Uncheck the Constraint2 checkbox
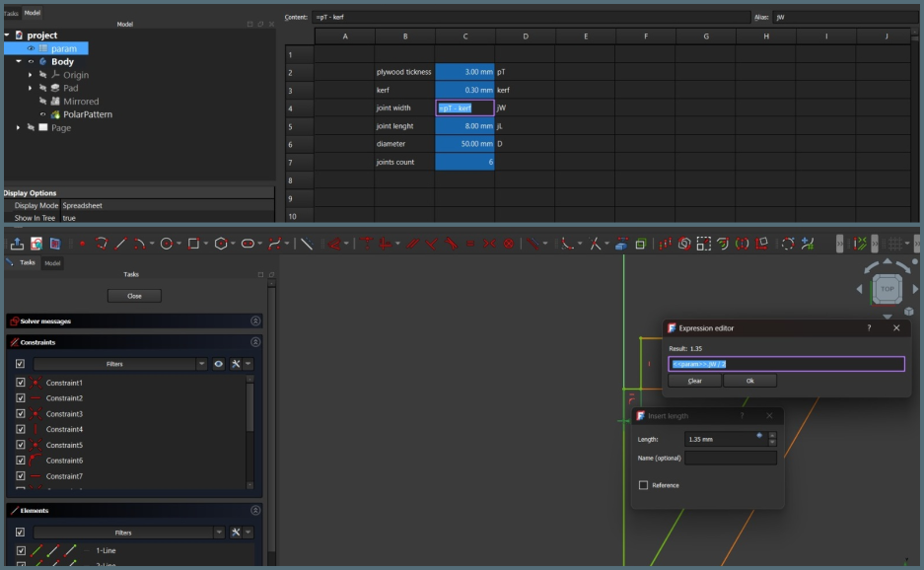The height and width of the screenshot is (570, 924). tap(21, 397)
